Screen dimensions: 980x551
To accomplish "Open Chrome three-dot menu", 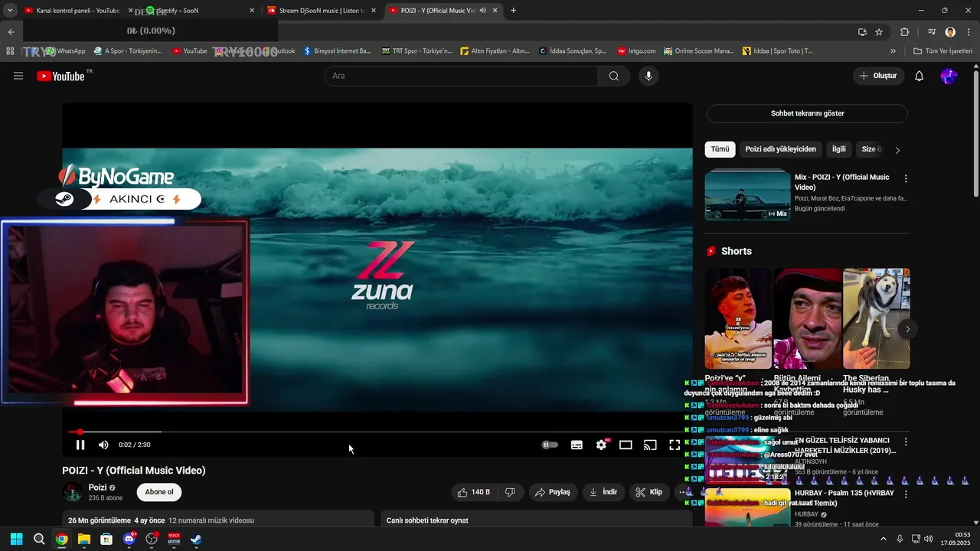I will coord(968,32).
